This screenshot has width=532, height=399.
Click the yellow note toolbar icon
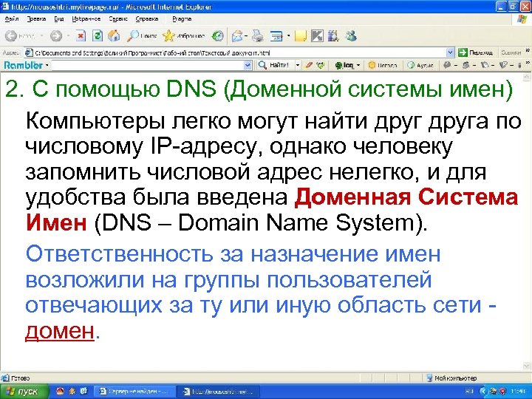[x=301, y=35]
